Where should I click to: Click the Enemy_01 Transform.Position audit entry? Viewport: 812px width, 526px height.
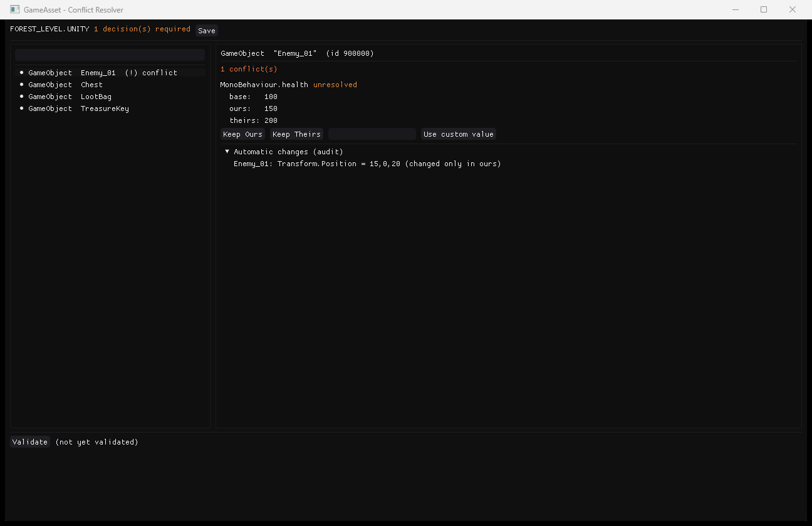pyautogui.click(x=367, y=164)
